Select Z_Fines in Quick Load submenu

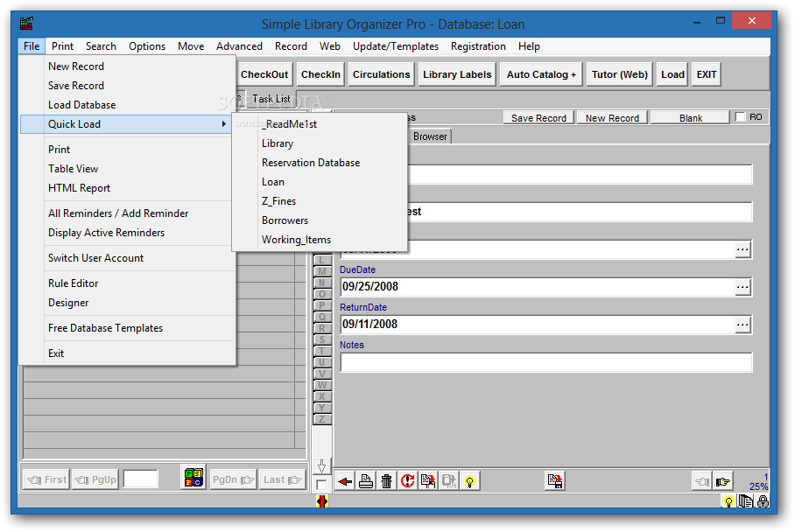(278, 201)
